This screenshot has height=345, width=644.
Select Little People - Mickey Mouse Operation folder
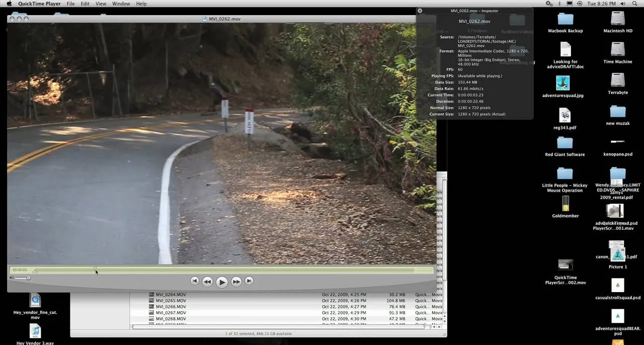[x=565, y=174]
